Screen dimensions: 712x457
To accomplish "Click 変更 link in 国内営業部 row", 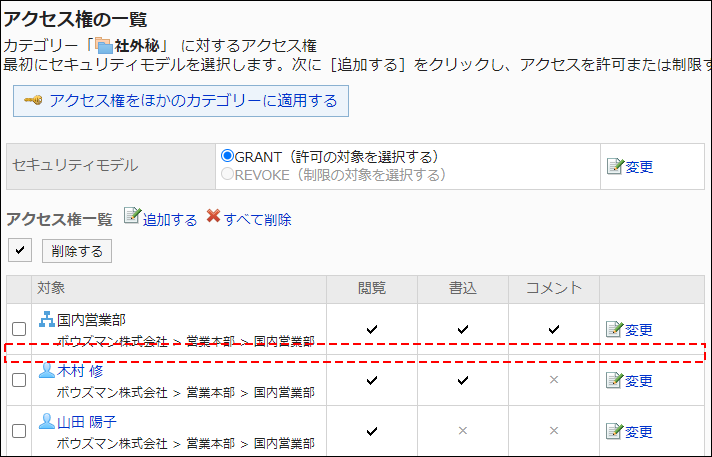I will [x=638, y=330].
